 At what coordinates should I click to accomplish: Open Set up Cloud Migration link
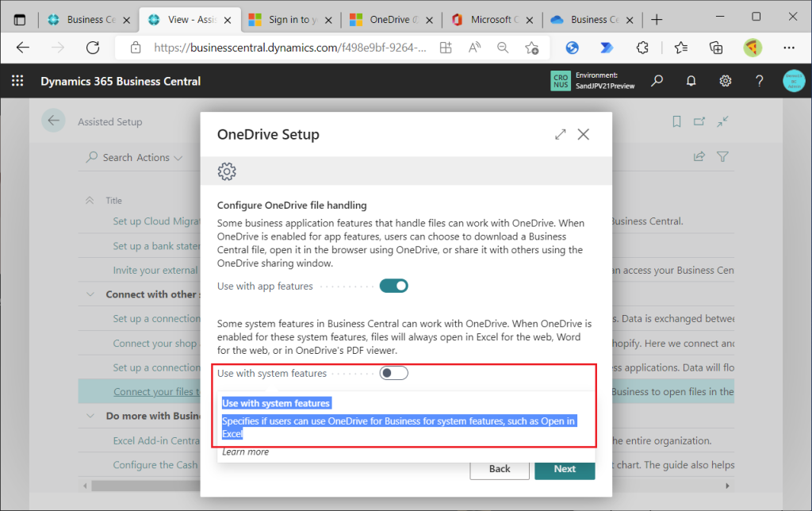point(156,221)
